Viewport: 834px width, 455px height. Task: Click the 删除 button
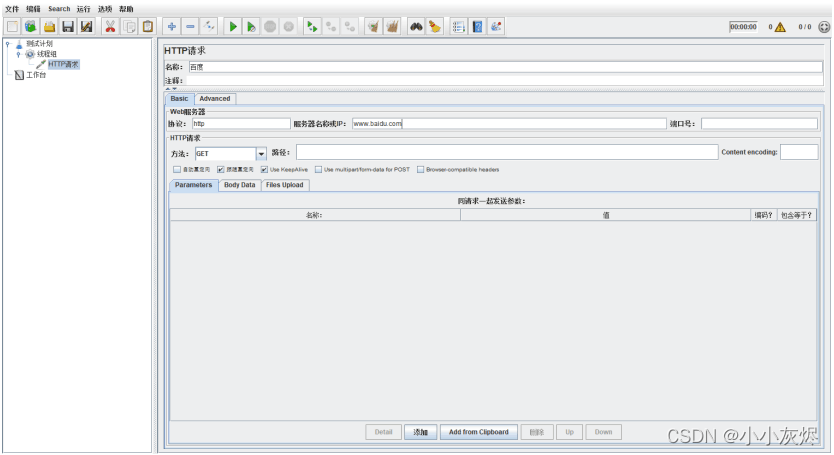tap(537, 432)
